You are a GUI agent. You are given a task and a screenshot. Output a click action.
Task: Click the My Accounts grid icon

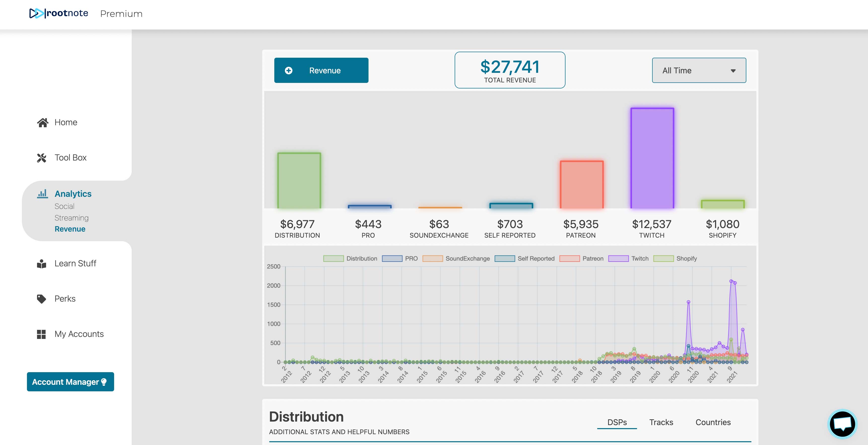click(x=42, y=334)
